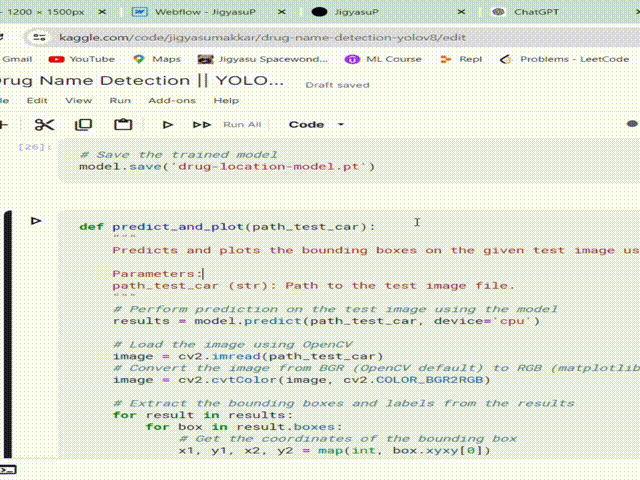The image size is (640, 480).
Task: Open the Gmail bookmark
Action: coord(17,59)
